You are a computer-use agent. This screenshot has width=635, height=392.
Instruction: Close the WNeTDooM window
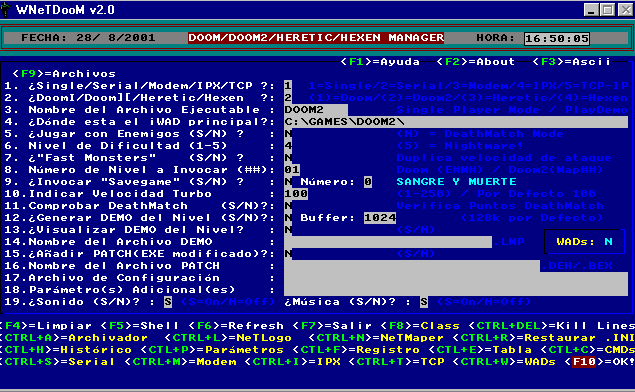coord(625,10)
